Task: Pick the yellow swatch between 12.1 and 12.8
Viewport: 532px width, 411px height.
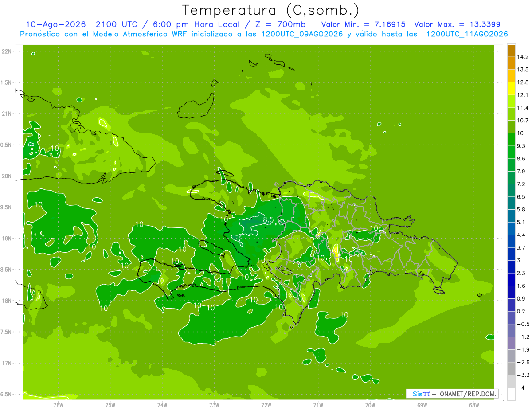Action: click(x=511, y=89)
